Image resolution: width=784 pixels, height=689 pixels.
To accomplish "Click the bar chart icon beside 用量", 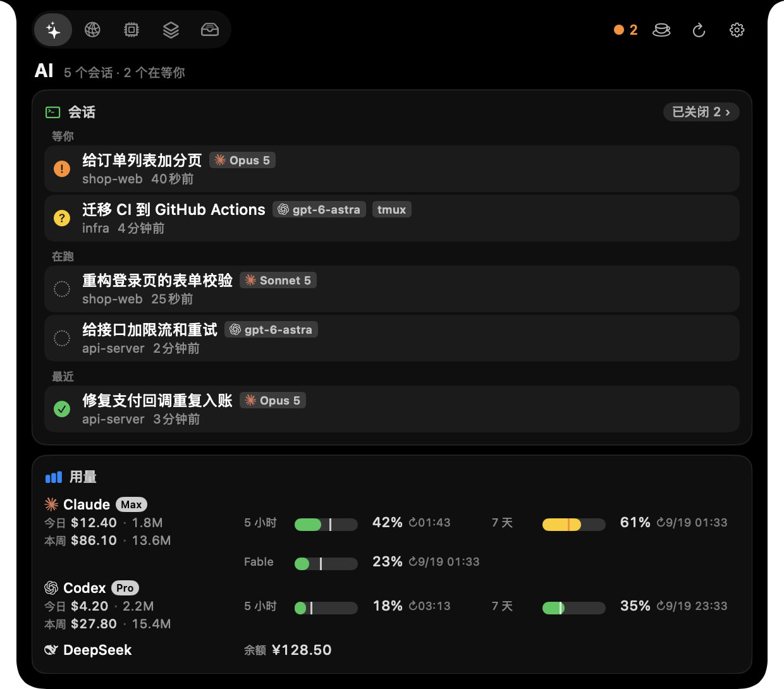I will 54,477.
